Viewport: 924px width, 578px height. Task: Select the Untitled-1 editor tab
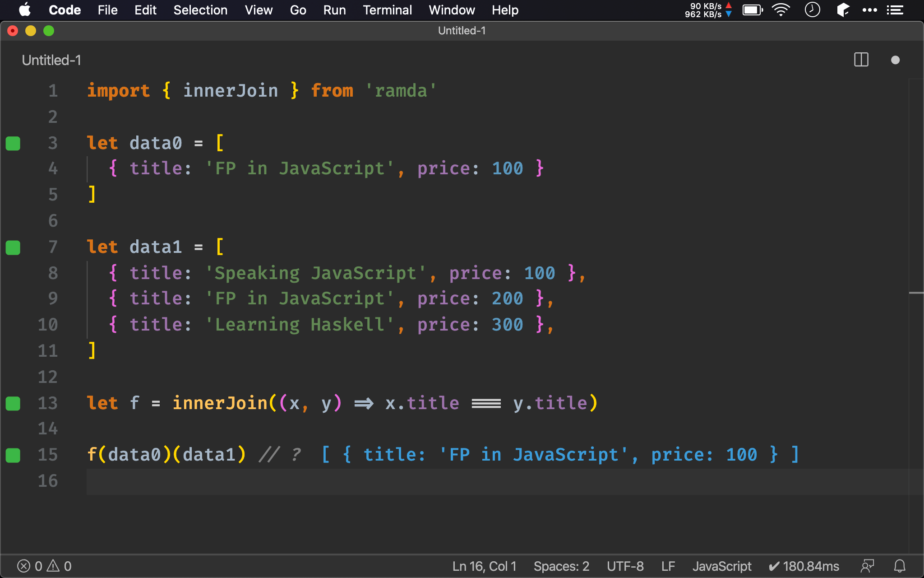51,60
